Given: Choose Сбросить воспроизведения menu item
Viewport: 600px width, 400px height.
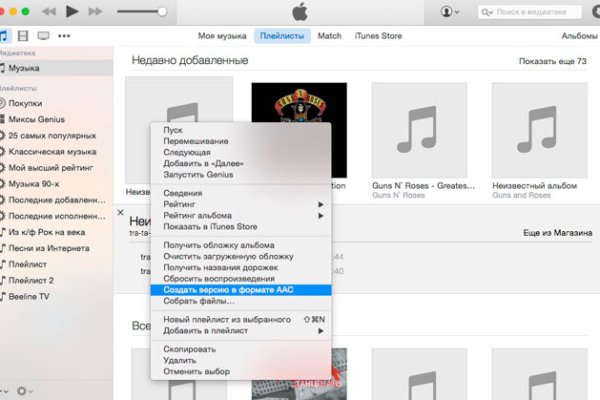Looking at the screenshot, I should 241,279.
